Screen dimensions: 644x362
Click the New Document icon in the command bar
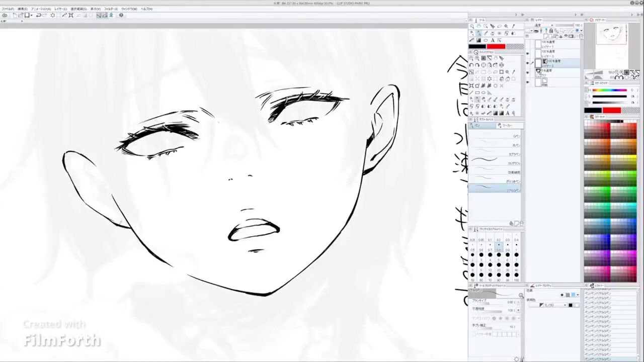15,16
